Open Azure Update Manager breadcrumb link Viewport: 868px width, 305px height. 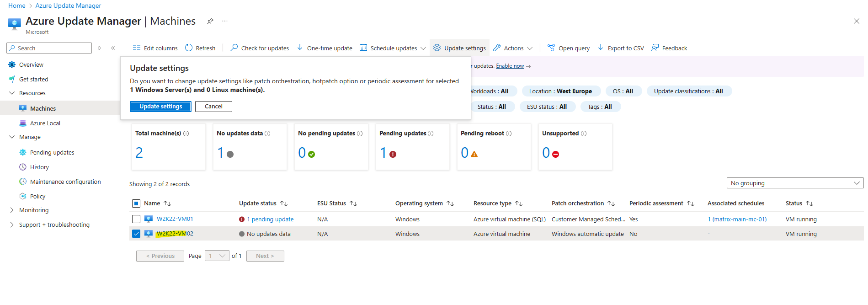pos(69,5)
